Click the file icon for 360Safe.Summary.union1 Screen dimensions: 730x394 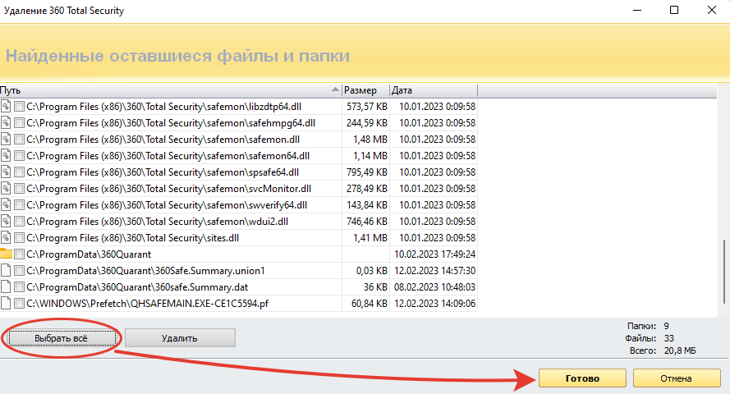pos(6,271)
